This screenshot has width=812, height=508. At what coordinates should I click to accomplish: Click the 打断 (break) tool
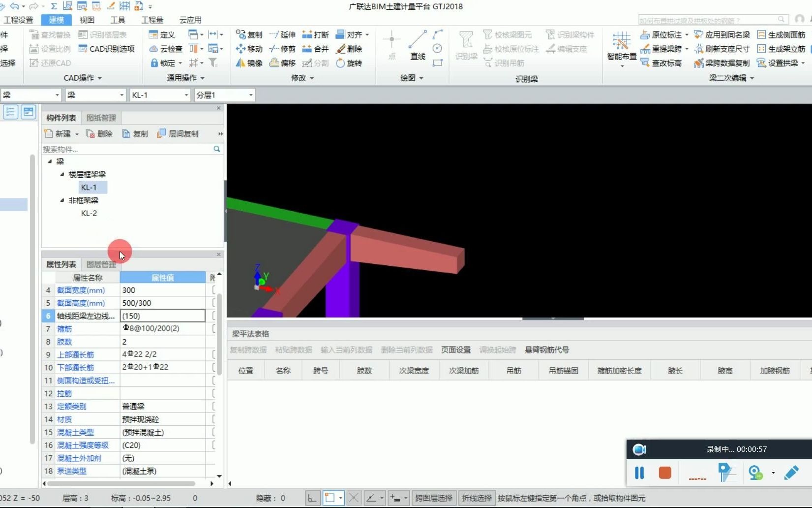(315, 34)
